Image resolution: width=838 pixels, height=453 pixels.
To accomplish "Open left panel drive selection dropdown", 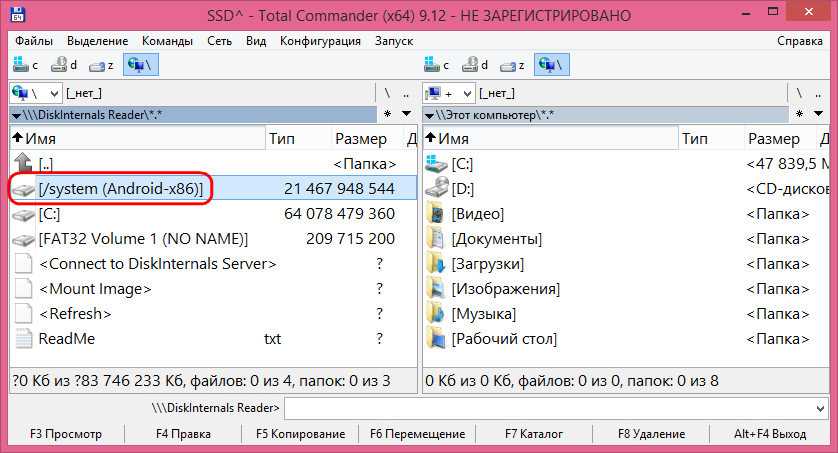I will point(35,93).
